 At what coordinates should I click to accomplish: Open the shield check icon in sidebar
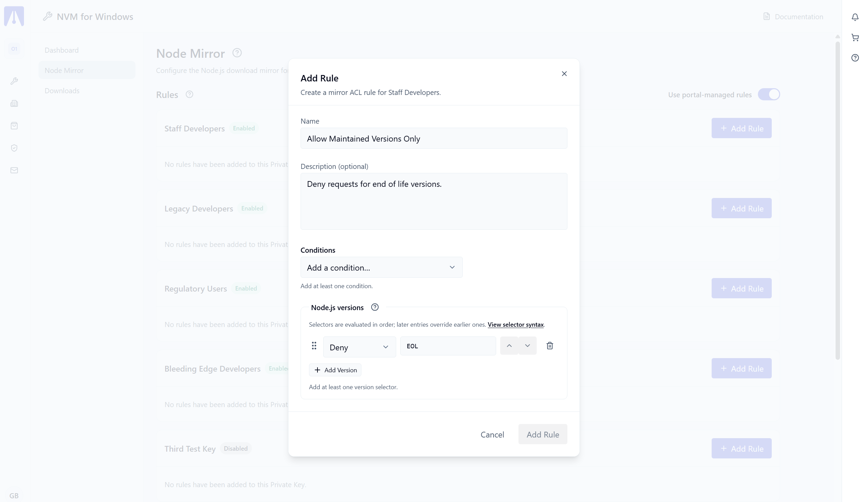14,148
